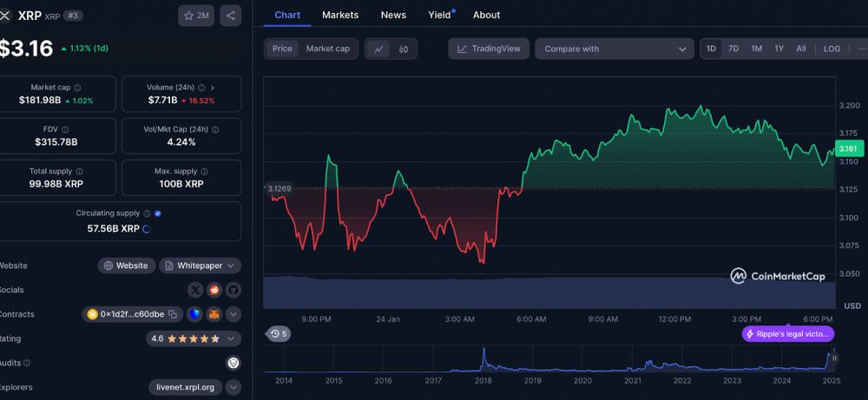Screen dimensions: 868x400
Task: Show Price chart
Action: click(x=282, y=49)
